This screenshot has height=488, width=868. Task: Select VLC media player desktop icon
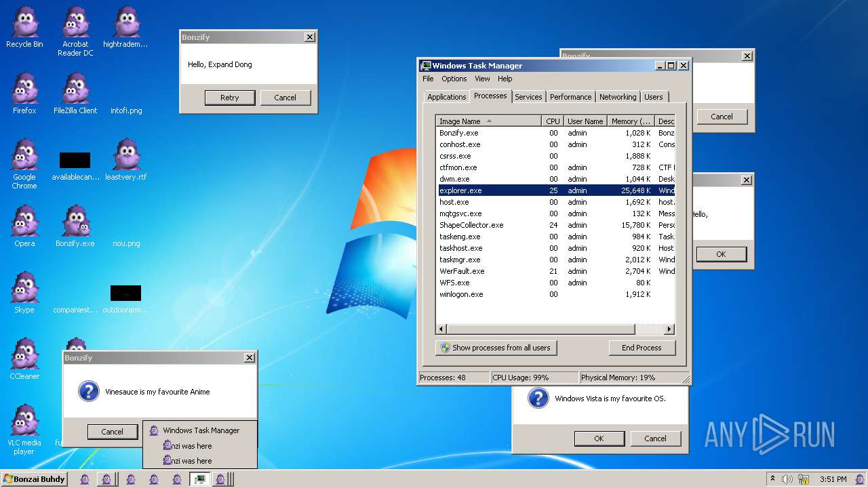[24, 430]
